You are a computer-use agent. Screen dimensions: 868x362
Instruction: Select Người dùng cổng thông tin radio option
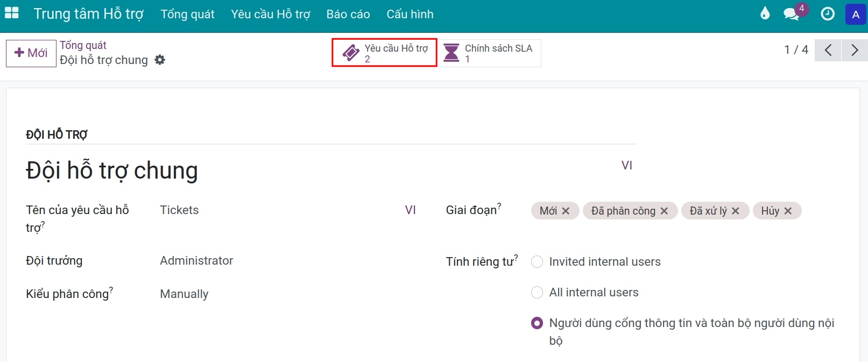537,323
